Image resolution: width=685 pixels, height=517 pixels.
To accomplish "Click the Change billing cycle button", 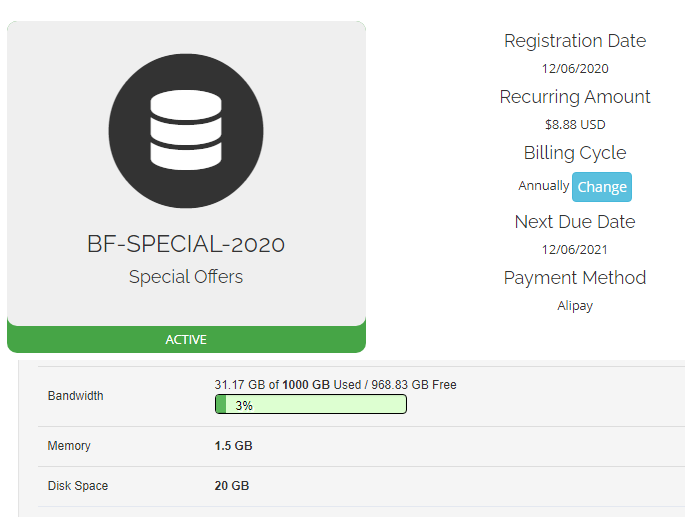I will coord(602,187).
